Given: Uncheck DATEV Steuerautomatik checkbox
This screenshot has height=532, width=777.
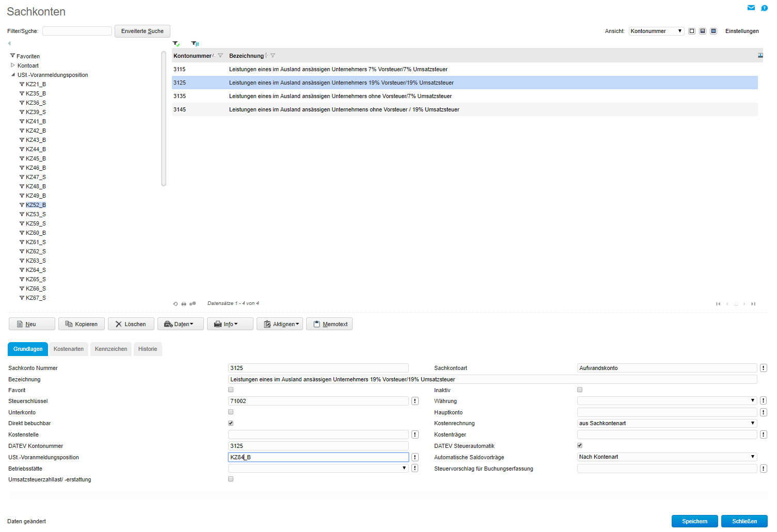Looking at the screenshot, I should click(580, 445).
